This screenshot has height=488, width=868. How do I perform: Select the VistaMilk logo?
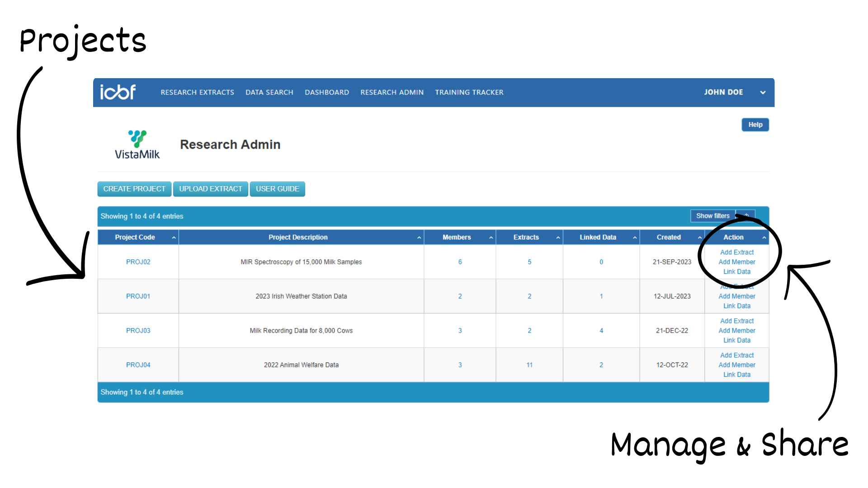click(137, 145)
